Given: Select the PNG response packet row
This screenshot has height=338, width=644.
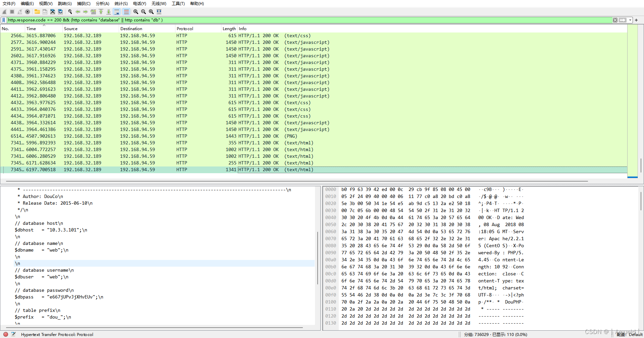Looking at the screenshot, I should 314,136.
